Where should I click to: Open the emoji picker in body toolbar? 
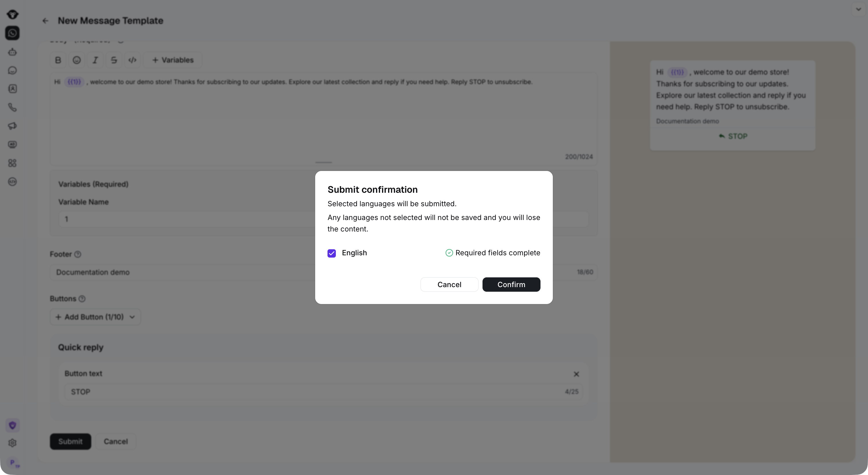(77, 60)
